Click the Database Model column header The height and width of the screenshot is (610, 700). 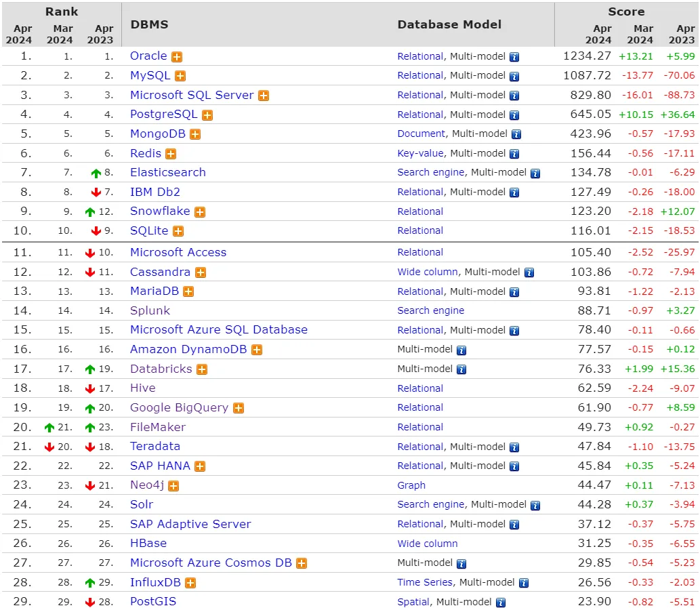click(x=449, y=24)
